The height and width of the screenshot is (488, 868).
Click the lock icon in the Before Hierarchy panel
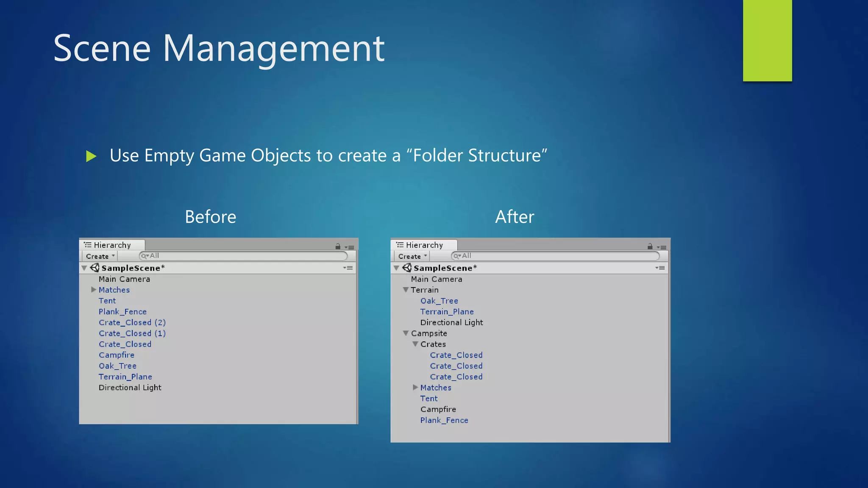(x=338, y=246)
